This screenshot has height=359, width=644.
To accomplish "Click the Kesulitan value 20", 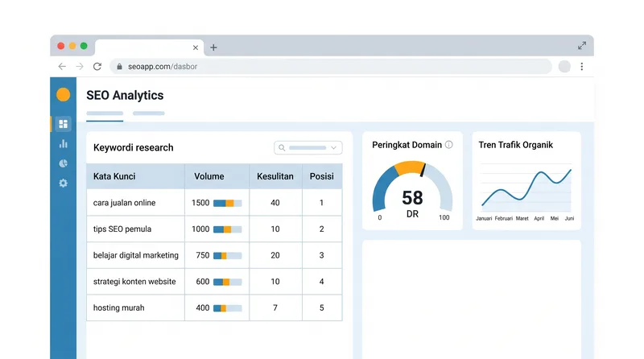I will tap(275, 255).
